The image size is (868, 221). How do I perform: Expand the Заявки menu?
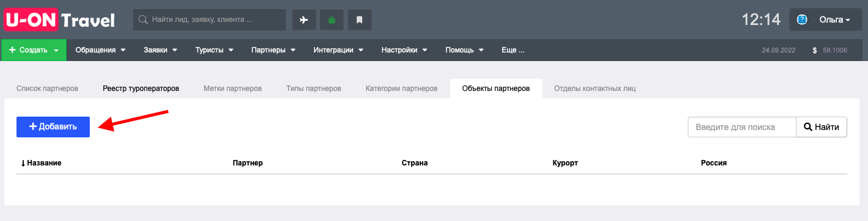click(x=161, y=50)
